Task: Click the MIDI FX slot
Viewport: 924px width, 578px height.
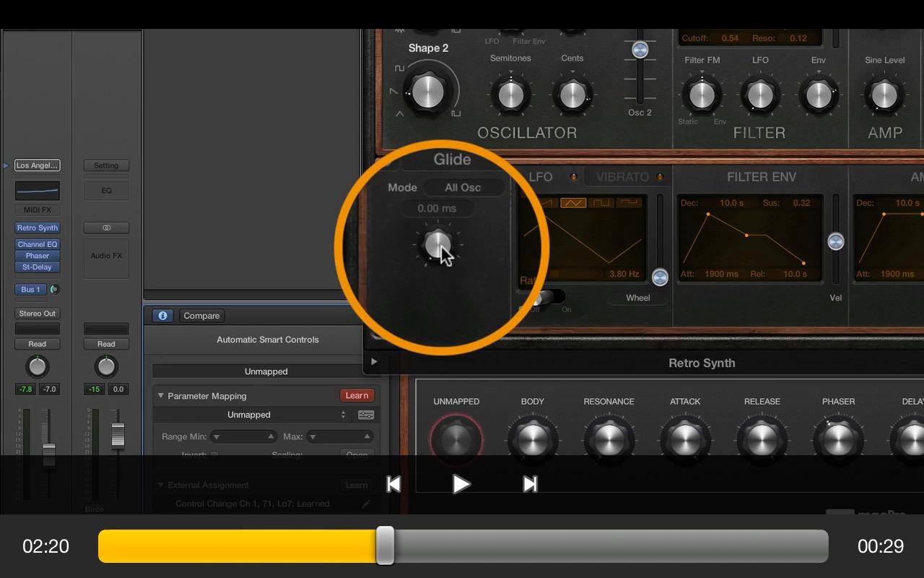Action: tap(37, 210)
